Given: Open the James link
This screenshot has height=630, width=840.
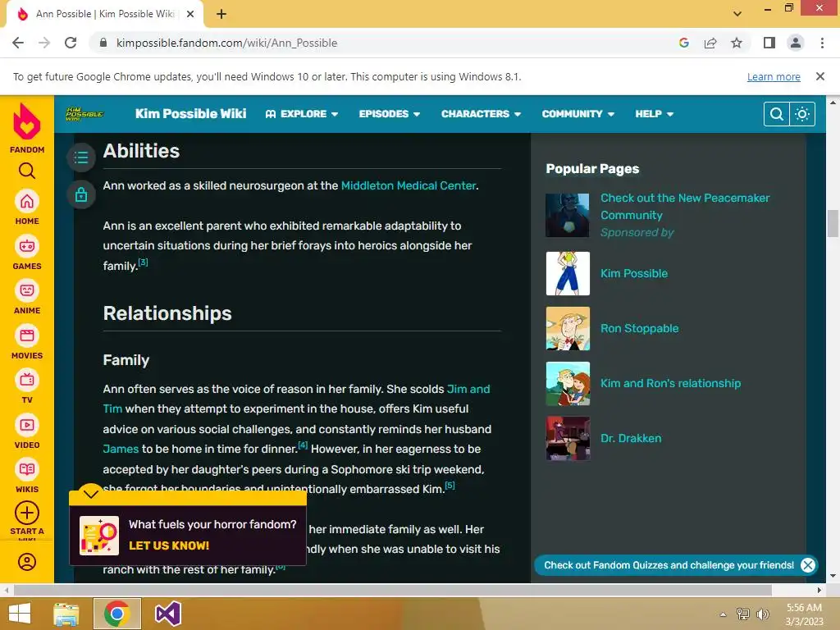Looking at the screenshot, I should (x=121, y=449).
